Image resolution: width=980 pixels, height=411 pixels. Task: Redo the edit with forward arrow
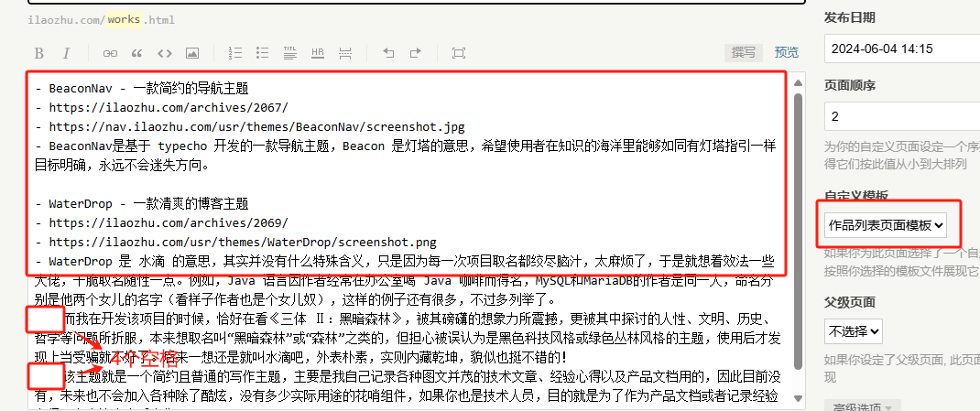coord(416,53)
